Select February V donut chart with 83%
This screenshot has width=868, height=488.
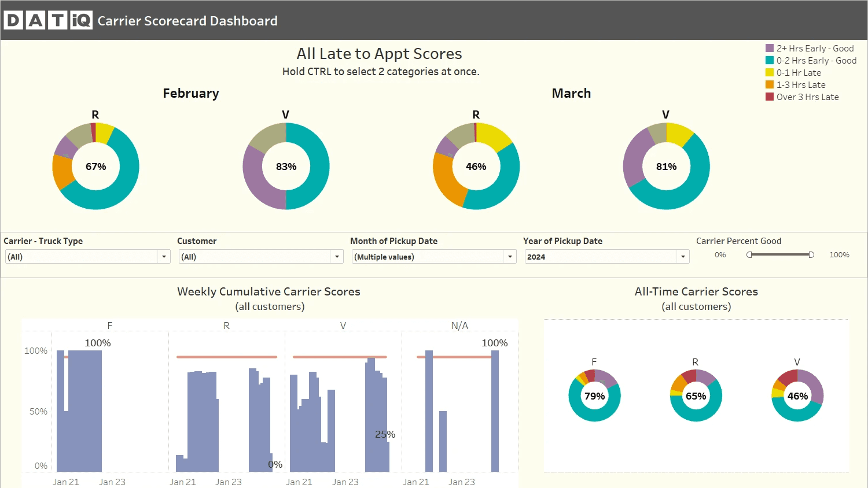(286, 167)
